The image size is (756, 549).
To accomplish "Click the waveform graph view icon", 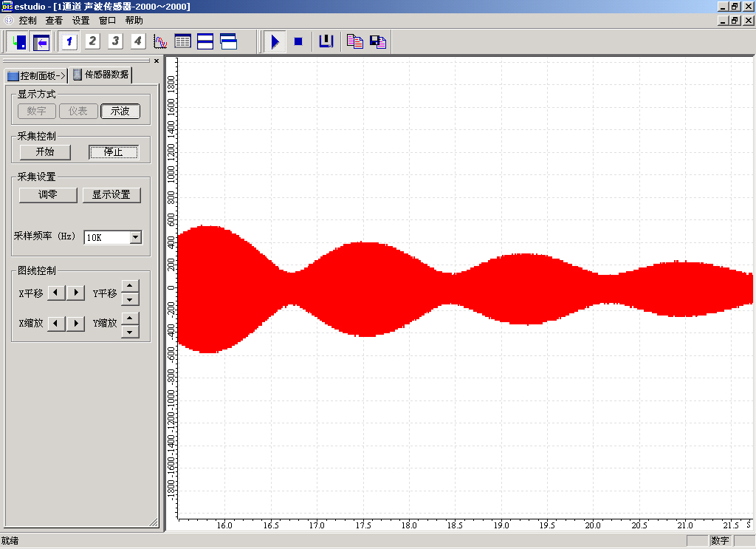I will [x=160, y=41].
